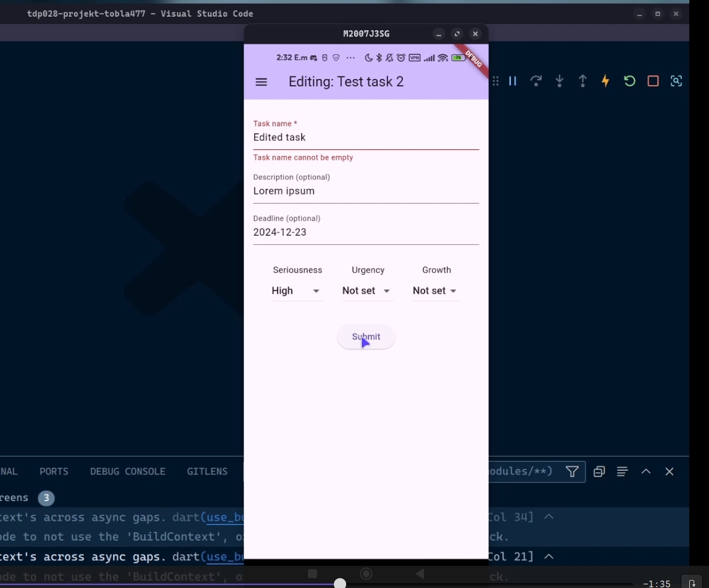
Task: Open the Seriousness dropdown set to High
Action: click(x=297, y=291)
